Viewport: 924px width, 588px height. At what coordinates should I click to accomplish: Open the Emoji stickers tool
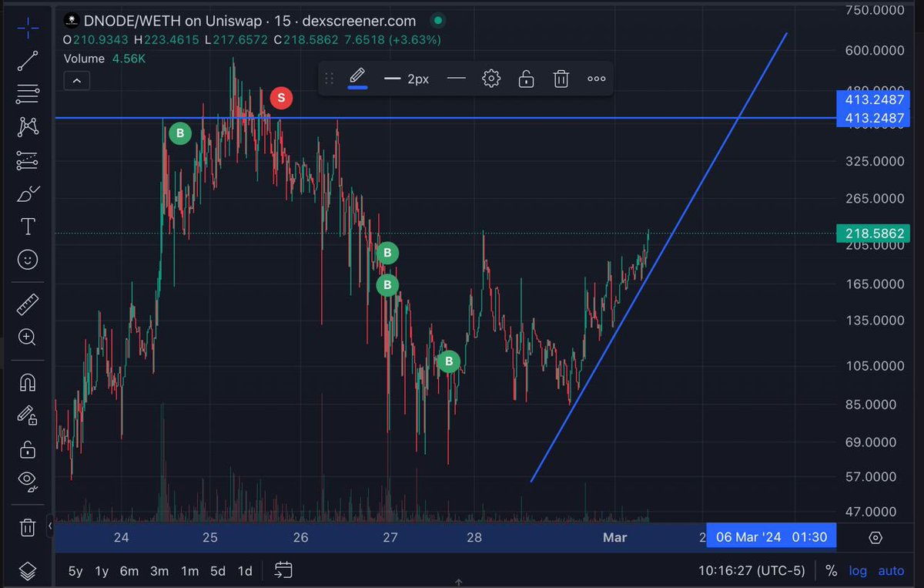pyautogui.click(x=27, y=260)
